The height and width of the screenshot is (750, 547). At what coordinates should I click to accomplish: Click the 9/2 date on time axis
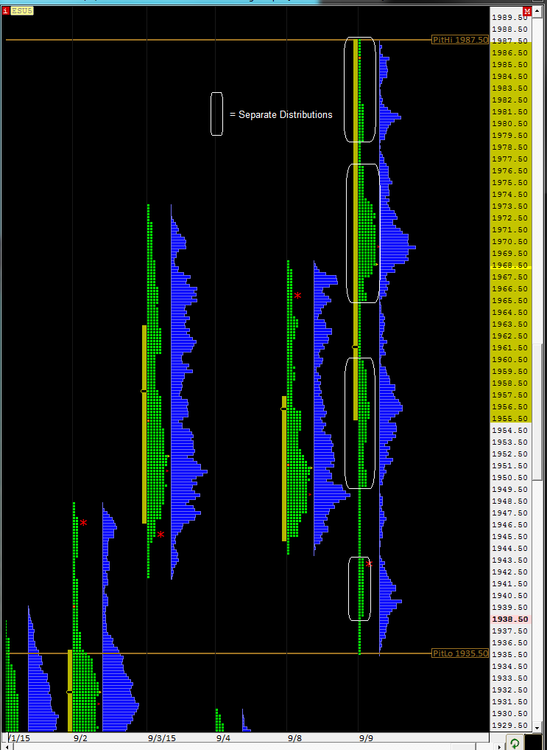coord(80,738)
